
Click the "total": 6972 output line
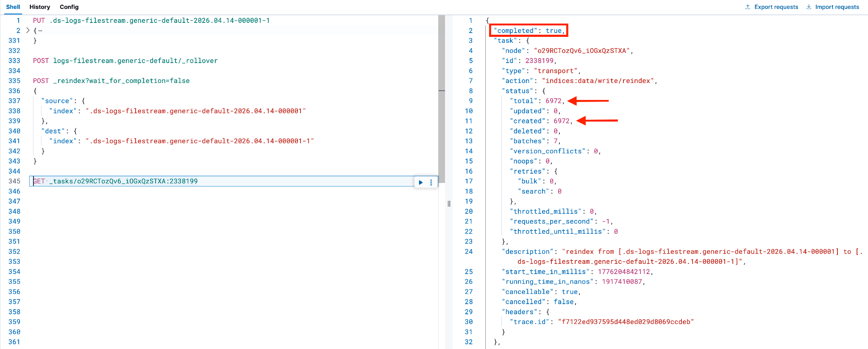537,101
